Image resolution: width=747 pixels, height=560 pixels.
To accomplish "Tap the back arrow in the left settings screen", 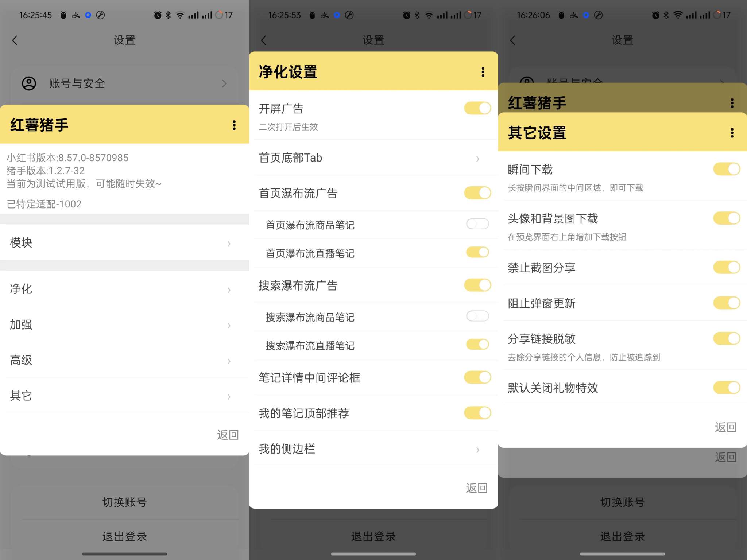I will (x=15, y=40).
